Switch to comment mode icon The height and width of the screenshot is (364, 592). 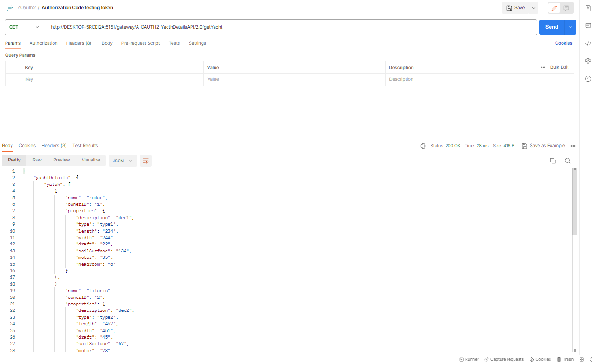(566, 8)
